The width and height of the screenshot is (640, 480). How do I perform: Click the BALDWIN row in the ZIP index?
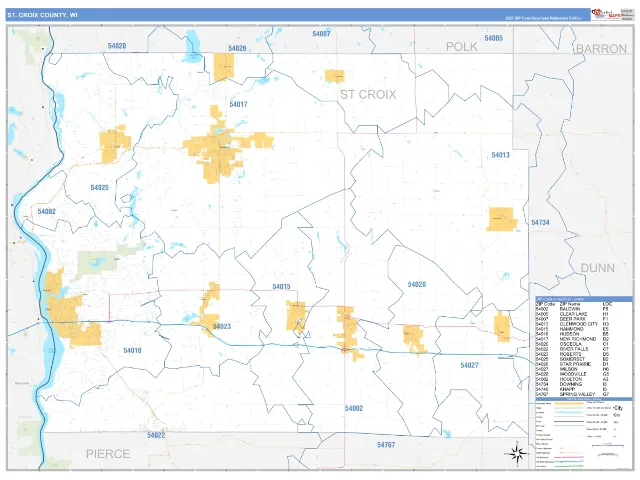(x=574, y=309)
